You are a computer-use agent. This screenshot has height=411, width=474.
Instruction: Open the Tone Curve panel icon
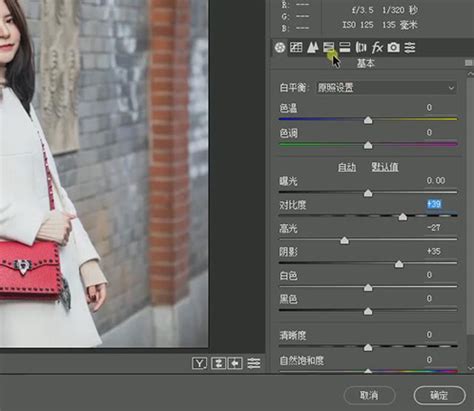point(296,48)
